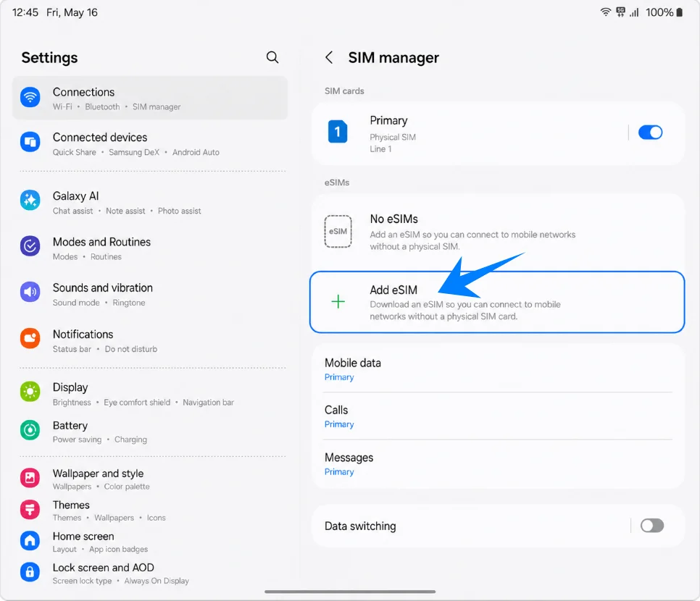Tap the Themes brush icon
The image size is (700, 601).
coord(30,509)
